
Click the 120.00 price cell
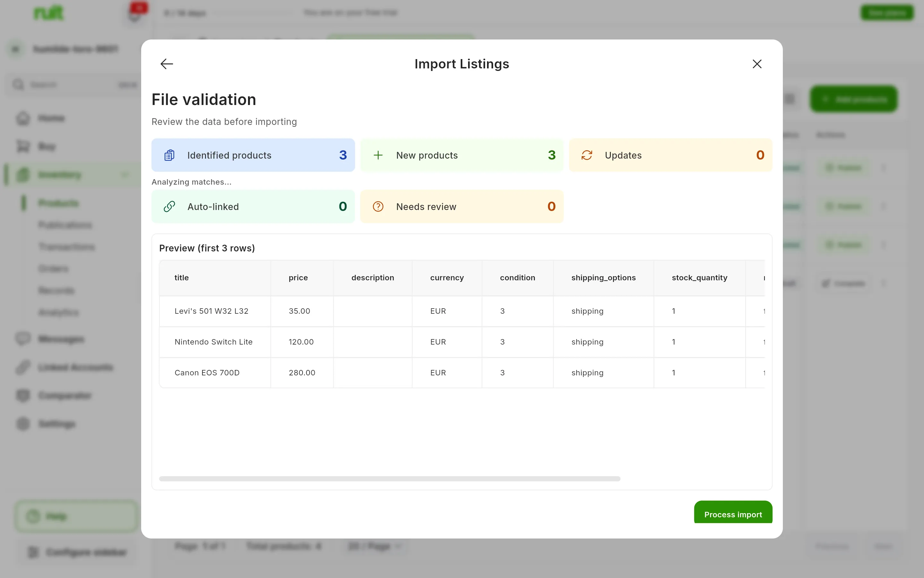[x=302, y=342]
